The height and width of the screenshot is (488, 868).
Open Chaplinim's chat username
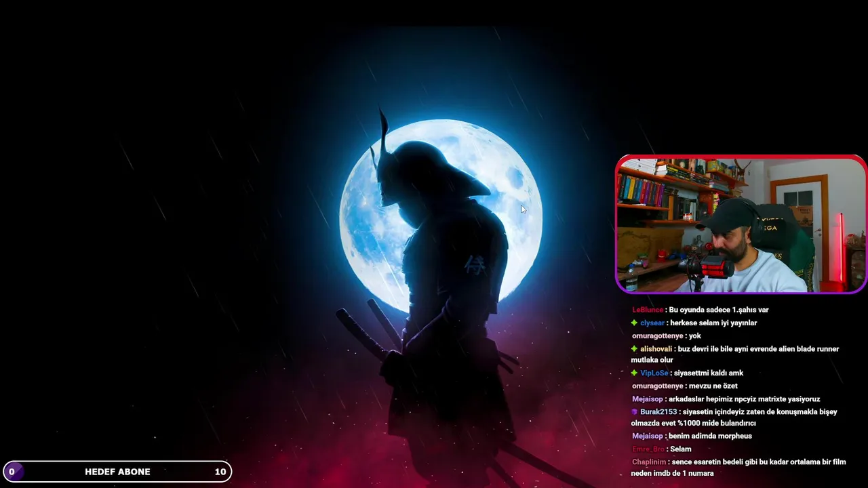click(x=649, y=462)
